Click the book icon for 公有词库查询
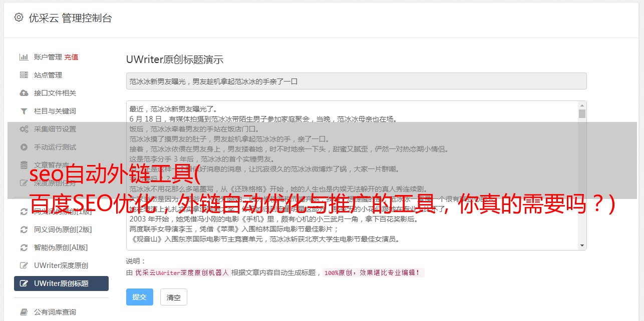This screenshot has width=644, height=321. pos(24,312)
